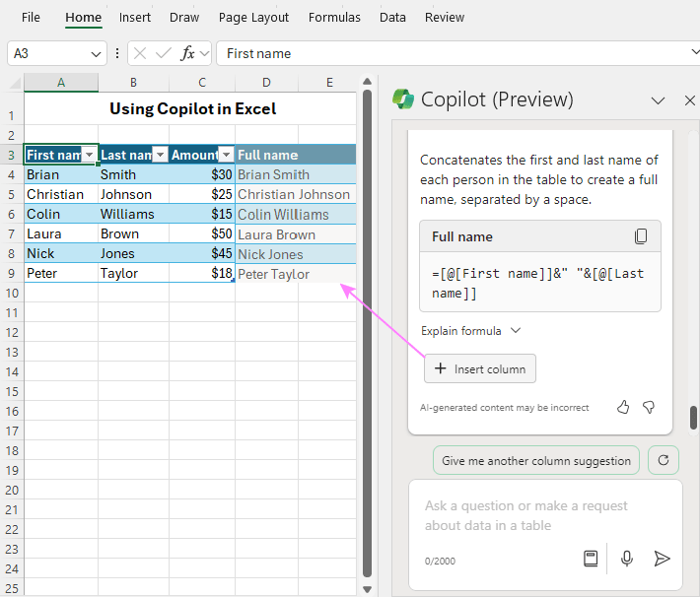Screen dimensions: 700x597
Task: Cancel formula bar entry with X icon
Action: point(140,53)
